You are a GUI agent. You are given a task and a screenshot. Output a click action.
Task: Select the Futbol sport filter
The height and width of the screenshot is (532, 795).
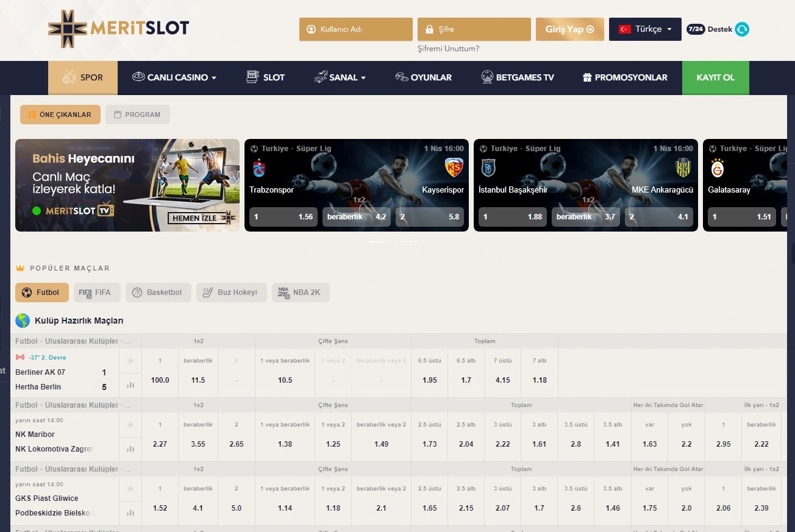[x=42, y=293]
